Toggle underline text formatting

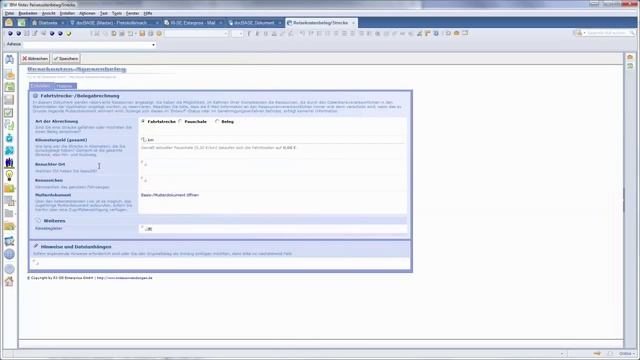point(266,33)
